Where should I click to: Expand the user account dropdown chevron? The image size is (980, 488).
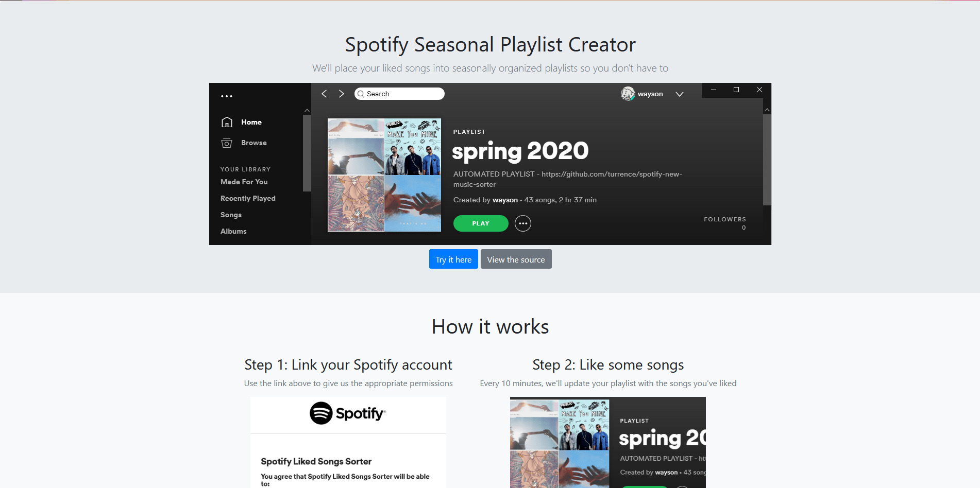680,94
